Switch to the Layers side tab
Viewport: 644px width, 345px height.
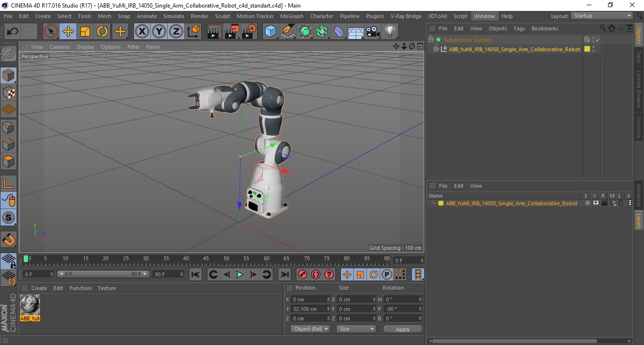point(639,220)
